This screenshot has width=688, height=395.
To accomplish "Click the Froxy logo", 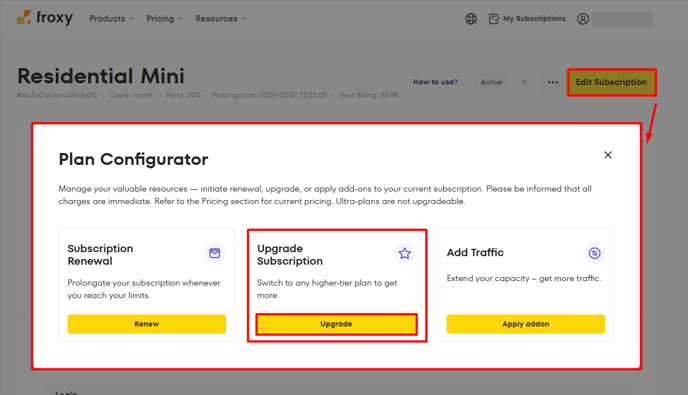I will click(45, 18).
